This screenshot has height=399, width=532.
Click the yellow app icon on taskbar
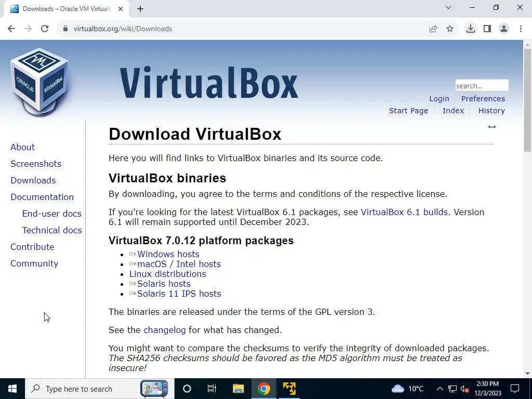(x=289, y=389)
